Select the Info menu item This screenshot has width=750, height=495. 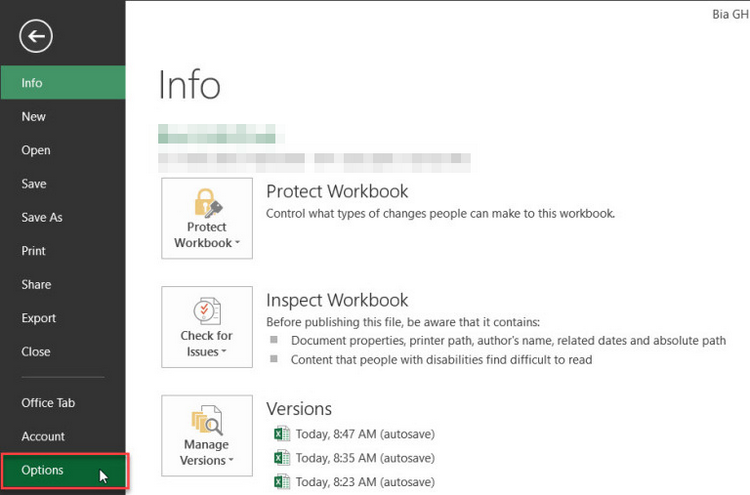(x=63, y=83)
